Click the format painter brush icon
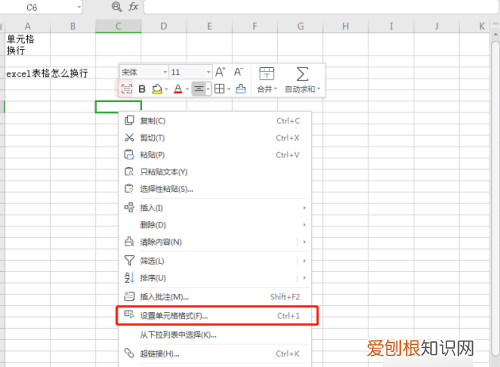 click(x=241, y=89)
